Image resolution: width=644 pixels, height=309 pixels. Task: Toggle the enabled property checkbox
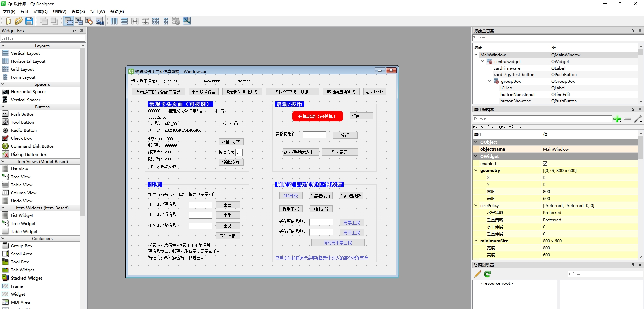click(x=545, y=164)
